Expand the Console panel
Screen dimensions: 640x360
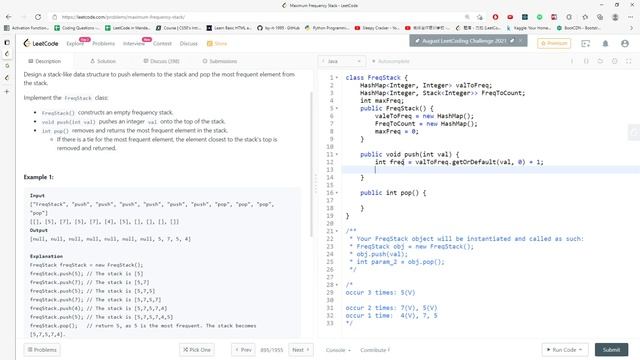click(338, 350)
